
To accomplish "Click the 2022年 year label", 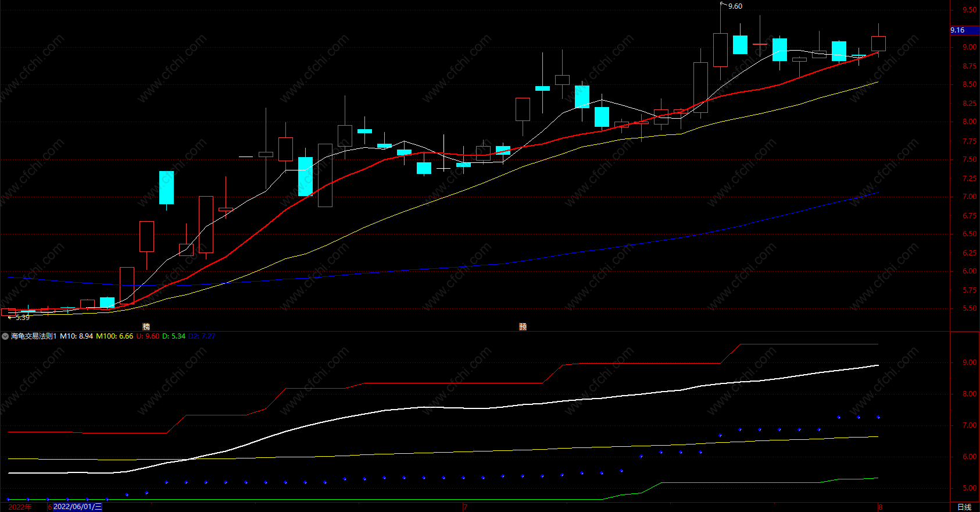I will (20, 507).
